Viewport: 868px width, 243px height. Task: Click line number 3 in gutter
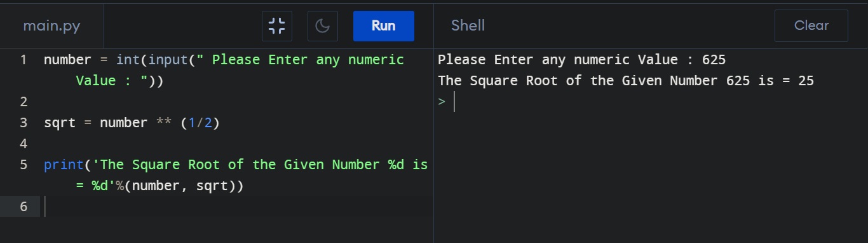24,123
